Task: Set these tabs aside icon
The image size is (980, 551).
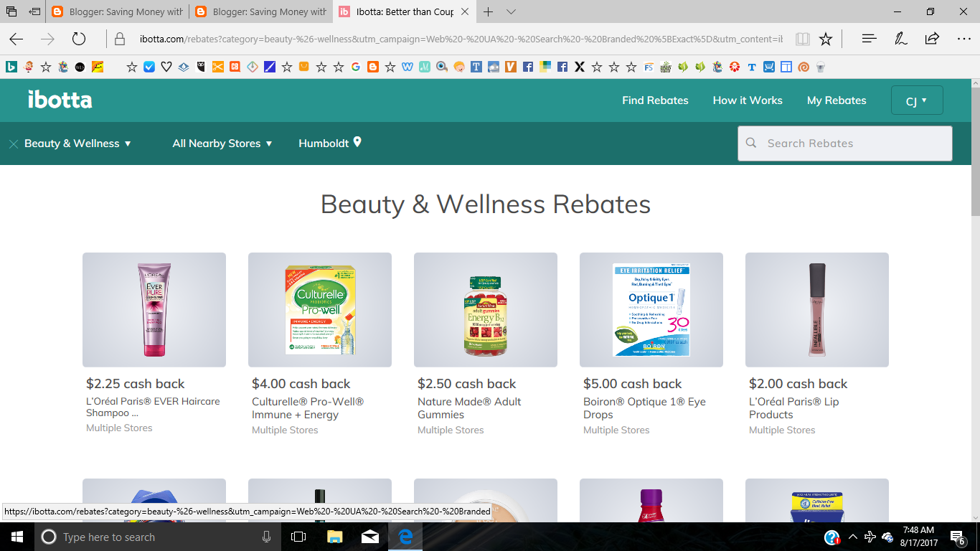Action: tap(34, 11)
